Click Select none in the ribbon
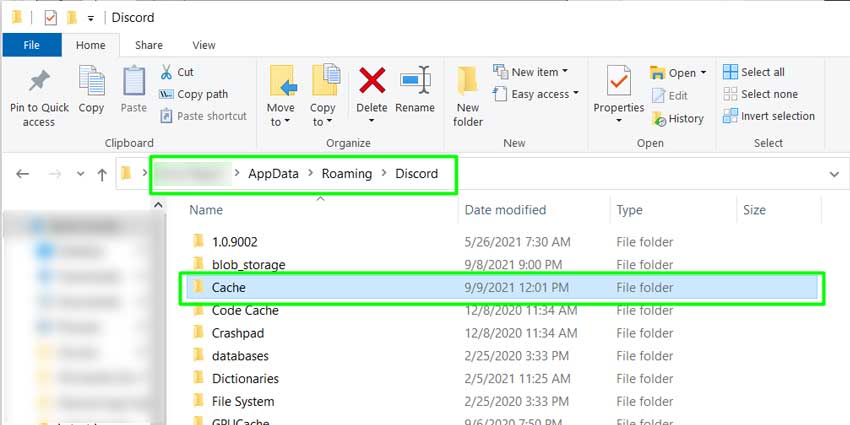 click(x=761, y=94)
